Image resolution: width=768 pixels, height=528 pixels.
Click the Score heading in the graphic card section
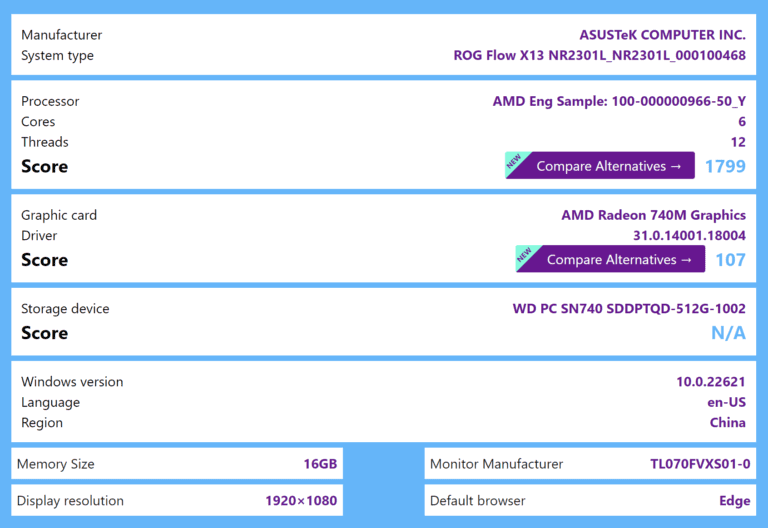tap(45, 260)
